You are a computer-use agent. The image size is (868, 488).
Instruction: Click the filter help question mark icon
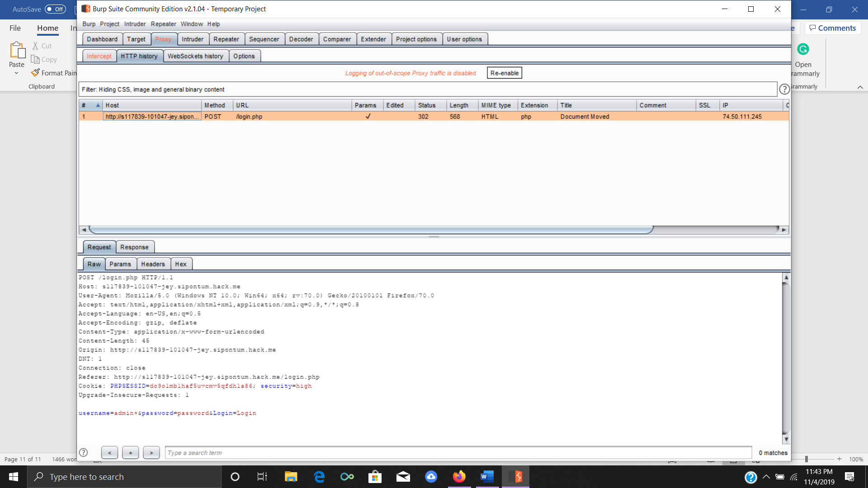click(x=784, y=89)
